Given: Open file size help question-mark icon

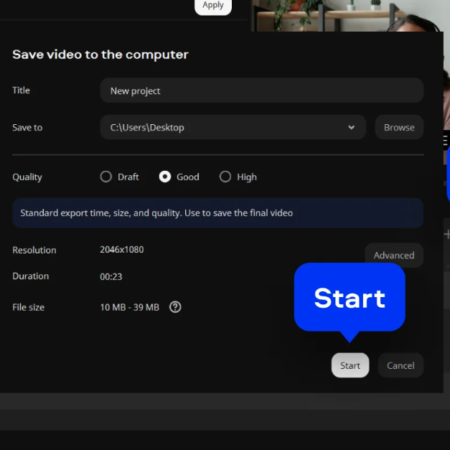Looking at the screenshot, I should (175, 307).
